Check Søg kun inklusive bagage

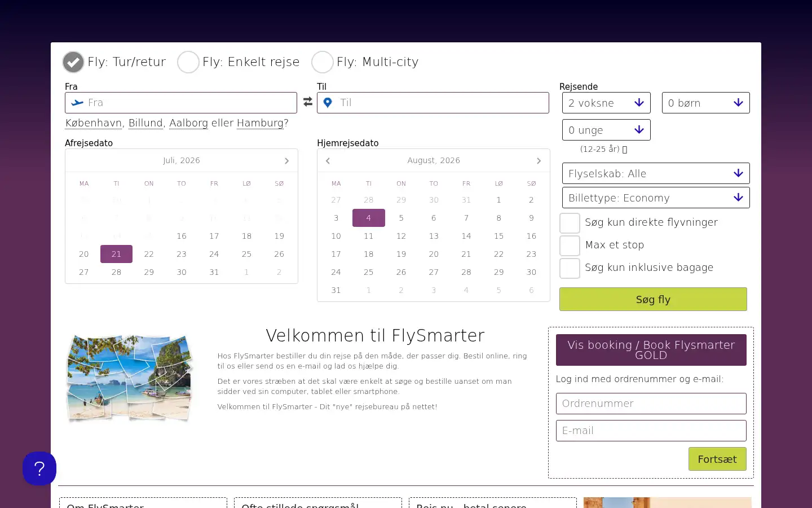(570, 268)
